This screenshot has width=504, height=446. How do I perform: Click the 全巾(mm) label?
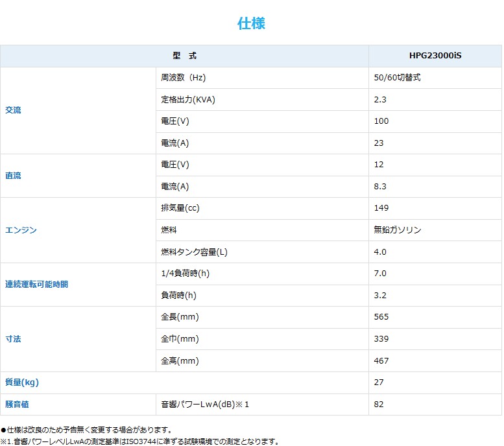(x=180, y=338)
